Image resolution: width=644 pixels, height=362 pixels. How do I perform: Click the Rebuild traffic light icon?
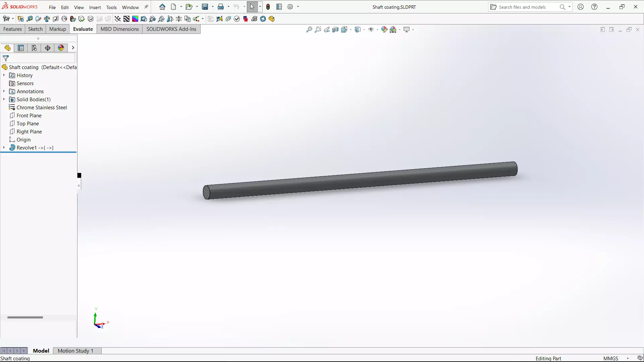point(268,7)
